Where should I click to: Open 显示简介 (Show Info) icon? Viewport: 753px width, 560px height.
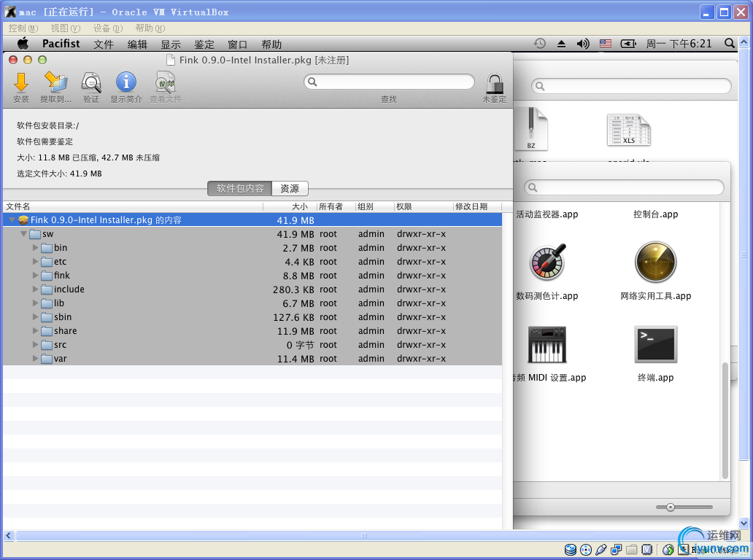(126, 82)
